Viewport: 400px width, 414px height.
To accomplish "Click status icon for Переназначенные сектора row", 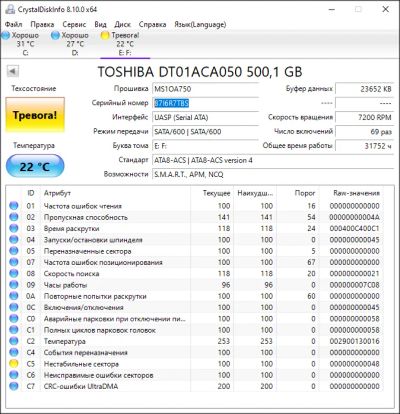I will click(14, 251).
